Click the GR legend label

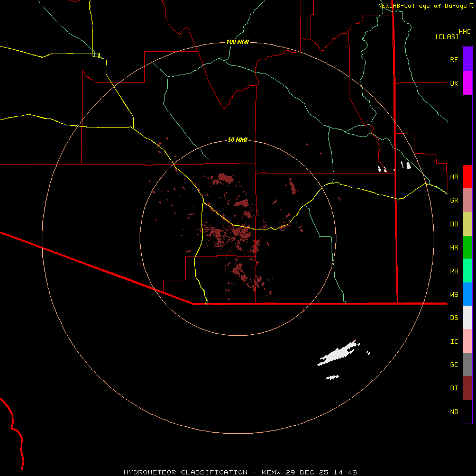454,200
